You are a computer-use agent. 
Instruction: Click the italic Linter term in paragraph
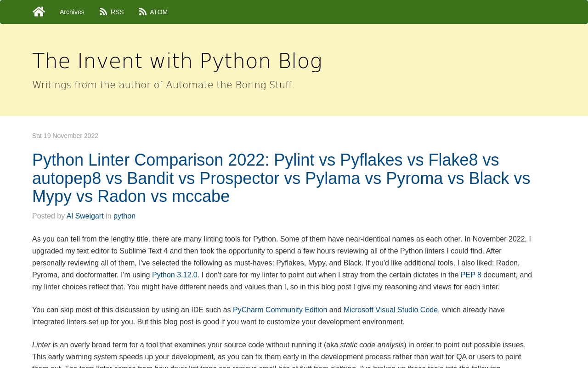[41, 345]
